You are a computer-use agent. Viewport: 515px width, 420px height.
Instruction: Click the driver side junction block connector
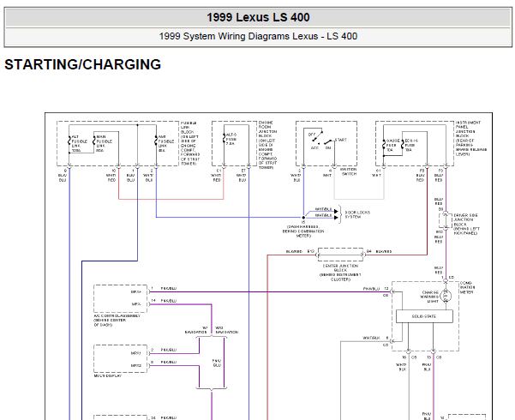click(446, 221)
